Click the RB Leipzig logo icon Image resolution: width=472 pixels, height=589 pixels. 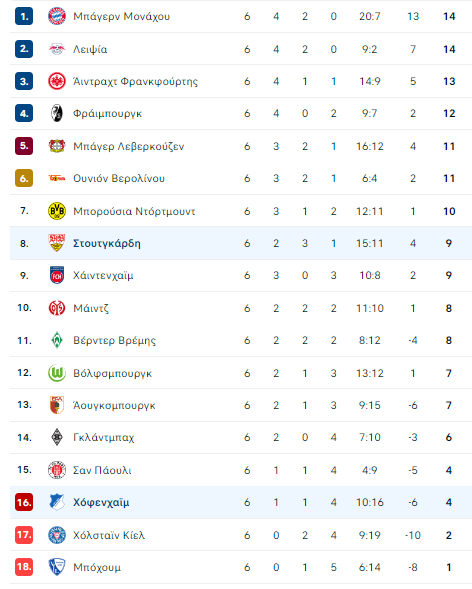click(x=57, y=49)
